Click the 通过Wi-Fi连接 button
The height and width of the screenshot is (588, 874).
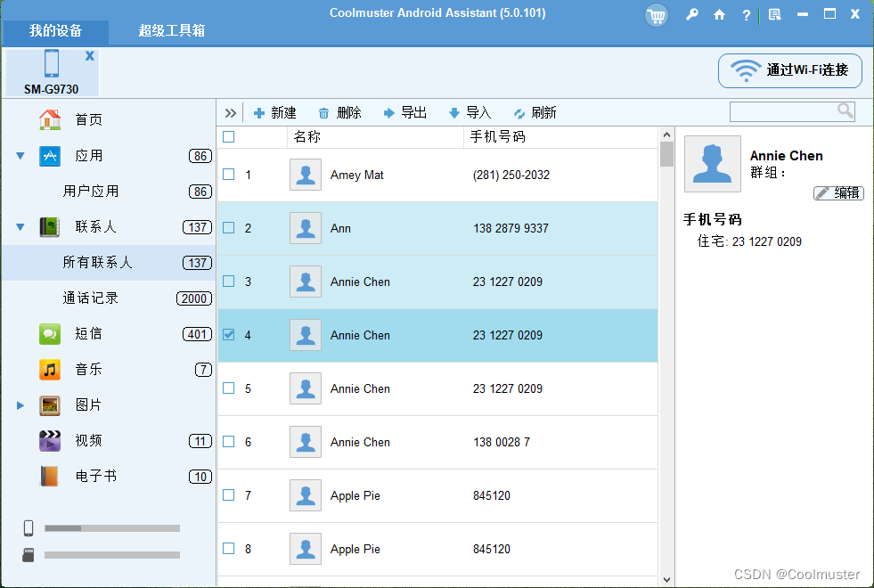point(790,70)
